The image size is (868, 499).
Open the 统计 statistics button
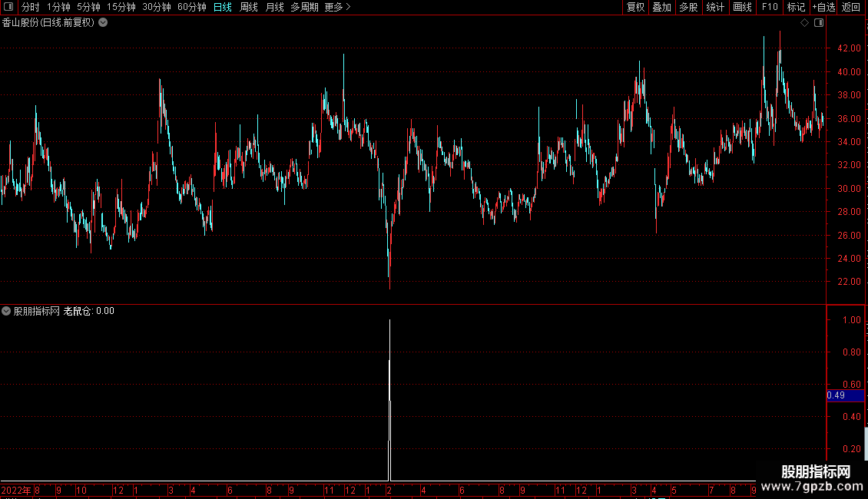[714, 7]
